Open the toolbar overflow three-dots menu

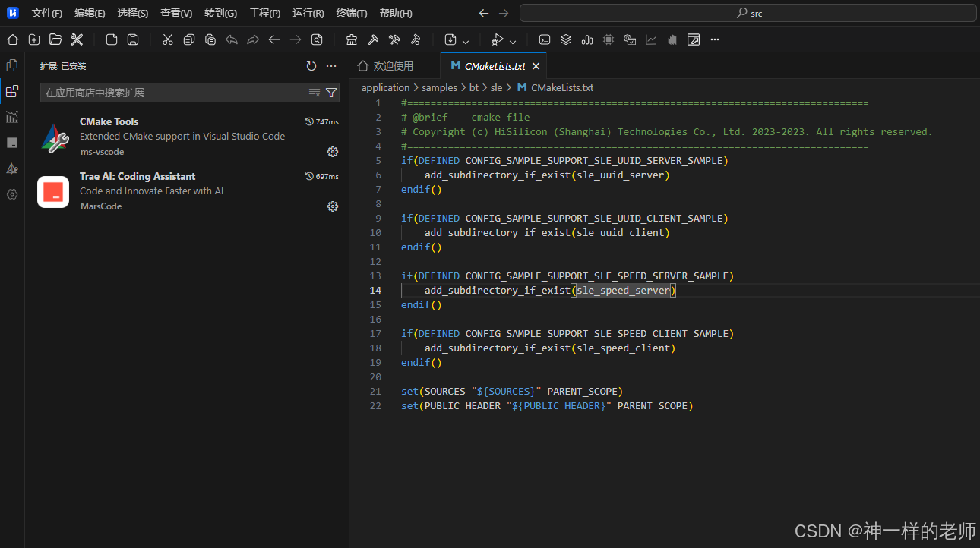coord(715,39)
